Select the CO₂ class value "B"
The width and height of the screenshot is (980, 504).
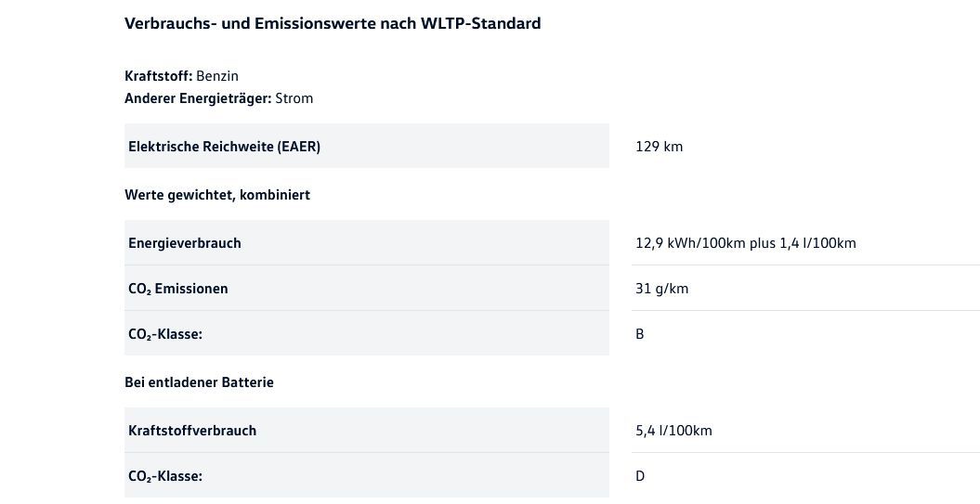tap(640, 334)
